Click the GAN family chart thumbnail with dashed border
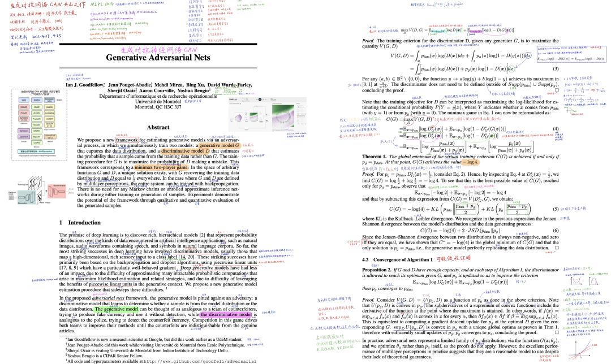Image resolution: width=611 pixels, height=364 pixels. pos(39,124)
